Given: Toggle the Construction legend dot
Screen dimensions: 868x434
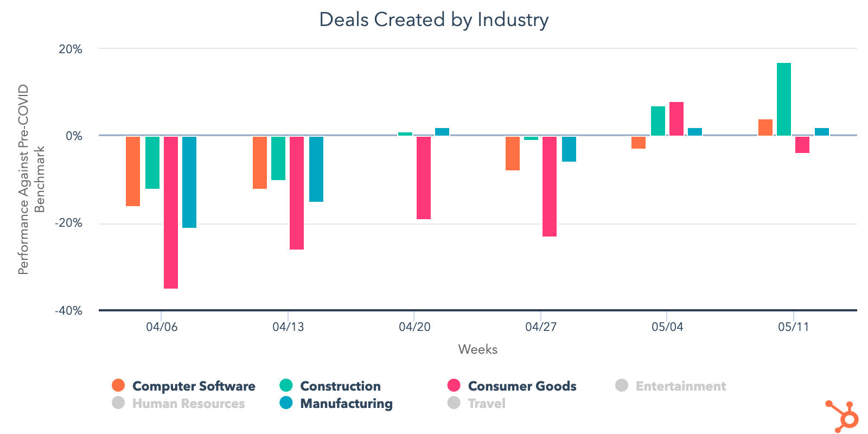Looking at the screenshot, I should click(x=286, y=386).
